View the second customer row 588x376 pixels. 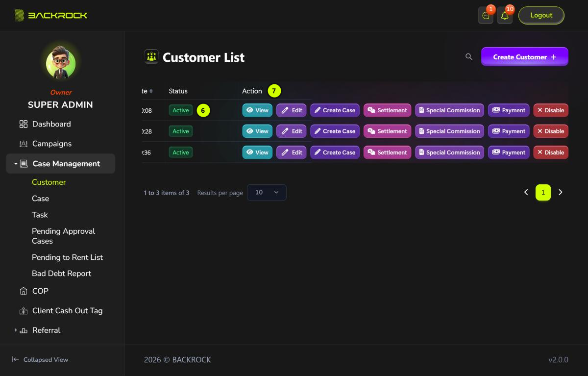pos(257,131)
